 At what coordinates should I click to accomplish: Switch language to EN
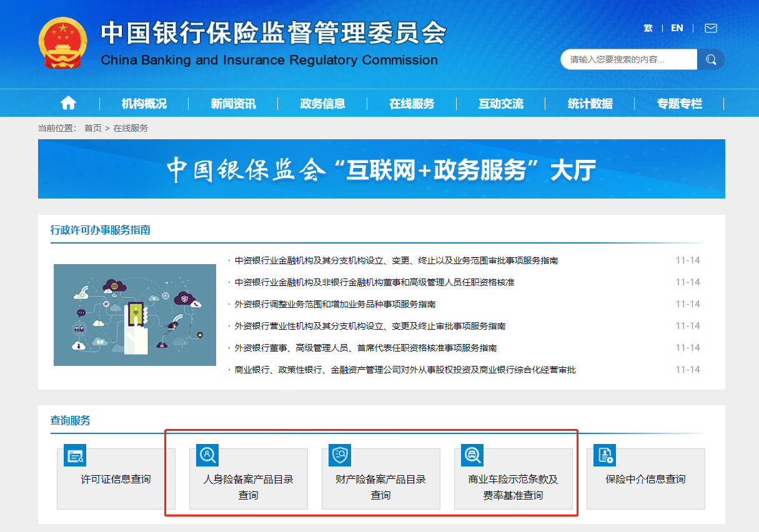(x=677, y=28)
